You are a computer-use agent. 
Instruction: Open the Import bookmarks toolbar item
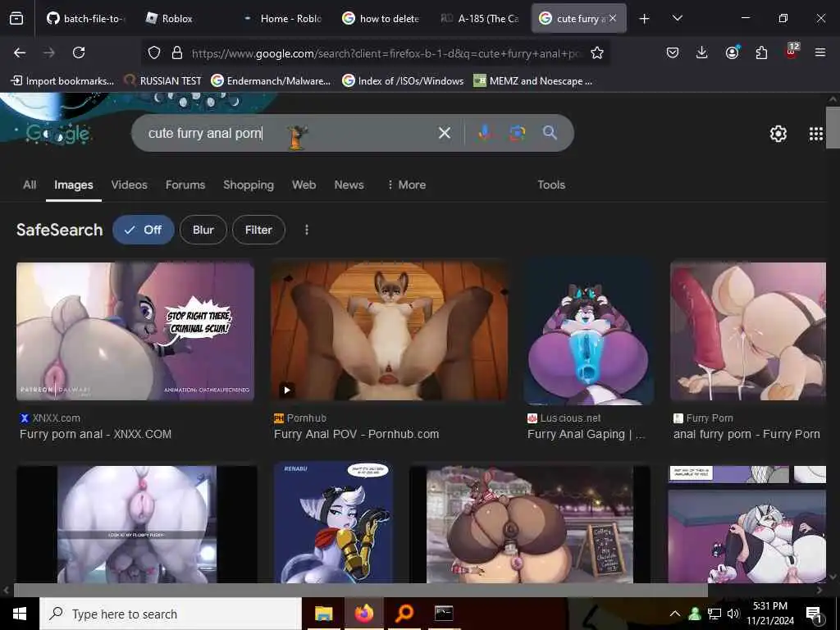point(62,81)
